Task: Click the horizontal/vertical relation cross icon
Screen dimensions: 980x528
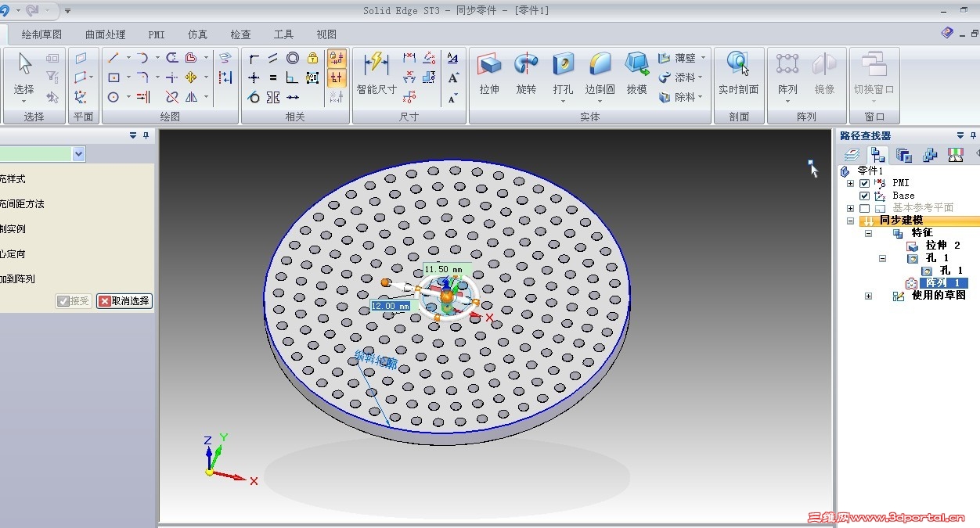Action: tap(254, 77)
